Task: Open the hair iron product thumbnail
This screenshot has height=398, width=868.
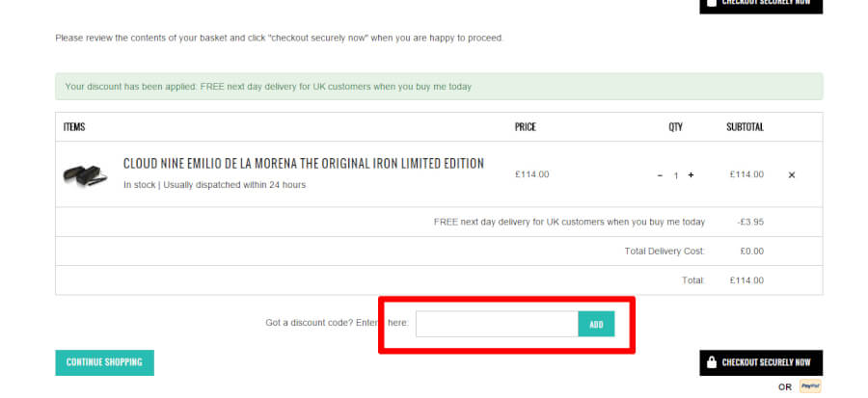Action: coord(86,174)
